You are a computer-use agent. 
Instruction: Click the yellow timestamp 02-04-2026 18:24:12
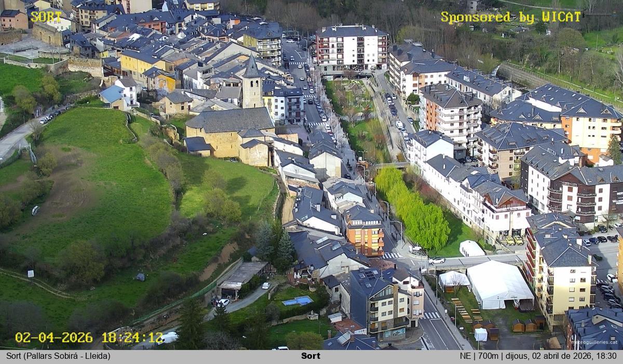(89, 338)
